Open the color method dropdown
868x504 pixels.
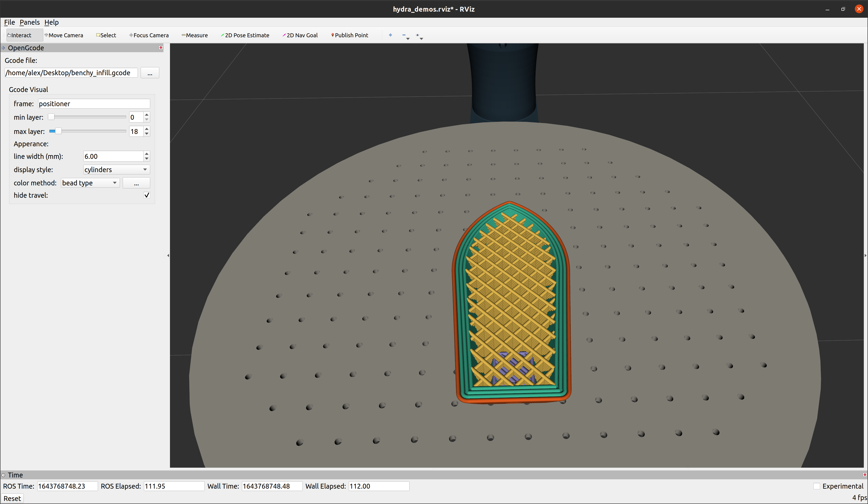click(x=90, y=183)
